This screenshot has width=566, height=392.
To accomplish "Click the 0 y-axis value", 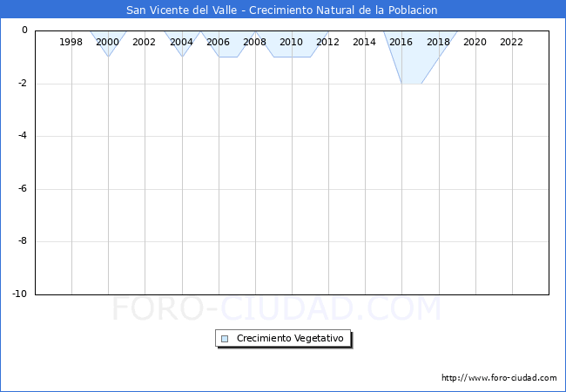I will [x=24, y=30].
